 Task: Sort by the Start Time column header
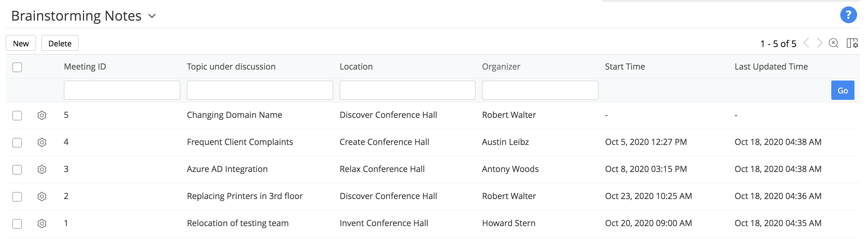[624, 67]
